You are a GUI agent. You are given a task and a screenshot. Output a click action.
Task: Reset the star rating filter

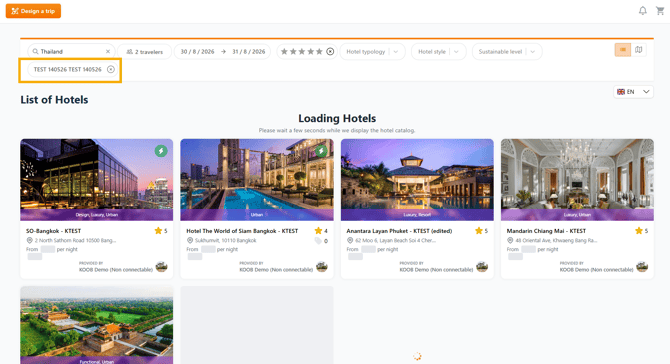click(330, 52)
